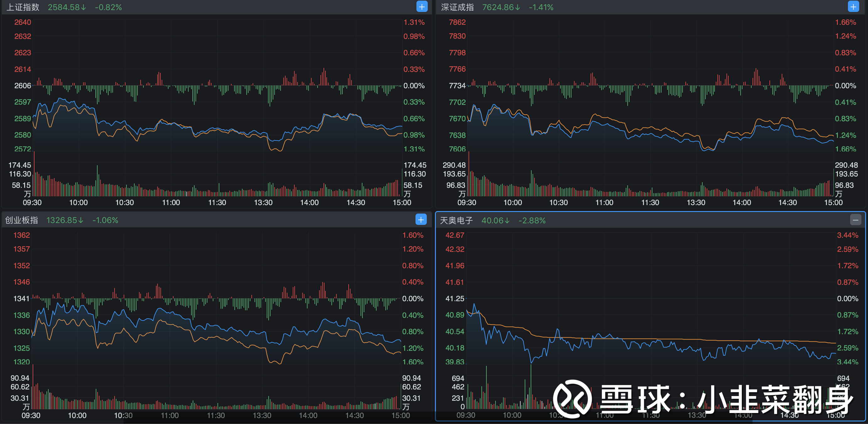Click the -1.06% change value
Image resolution: width=868 pixels, height=424 pixels.
click(105, 220)
